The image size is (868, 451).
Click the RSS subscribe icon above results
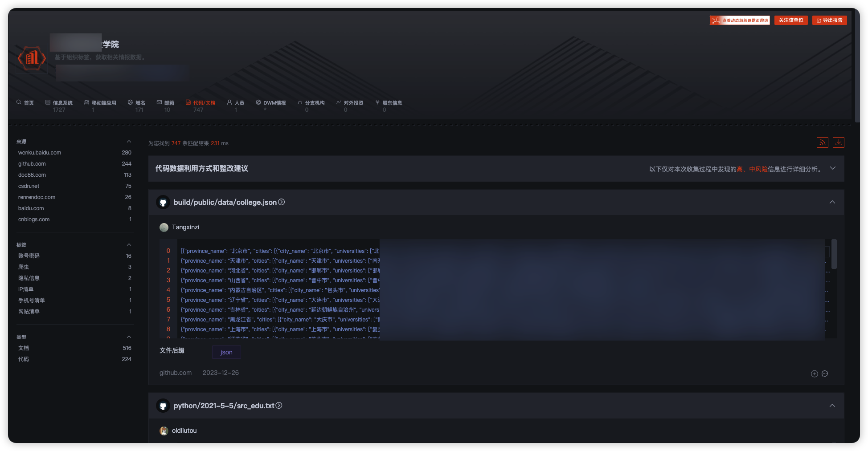pos(822,142)
